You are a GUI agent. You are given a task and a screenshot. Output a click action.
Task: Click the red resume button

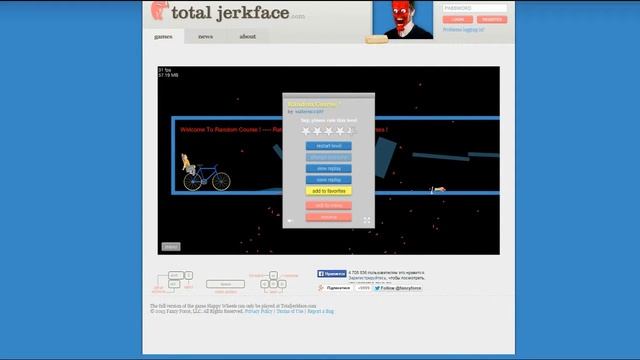click(x=329, y=217)
